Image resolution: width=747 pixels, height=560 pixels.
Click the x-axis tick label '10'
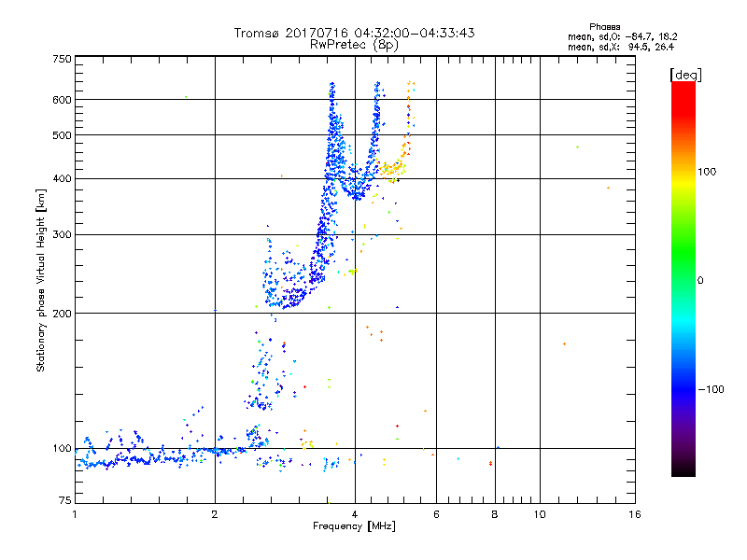coord(540,514)
